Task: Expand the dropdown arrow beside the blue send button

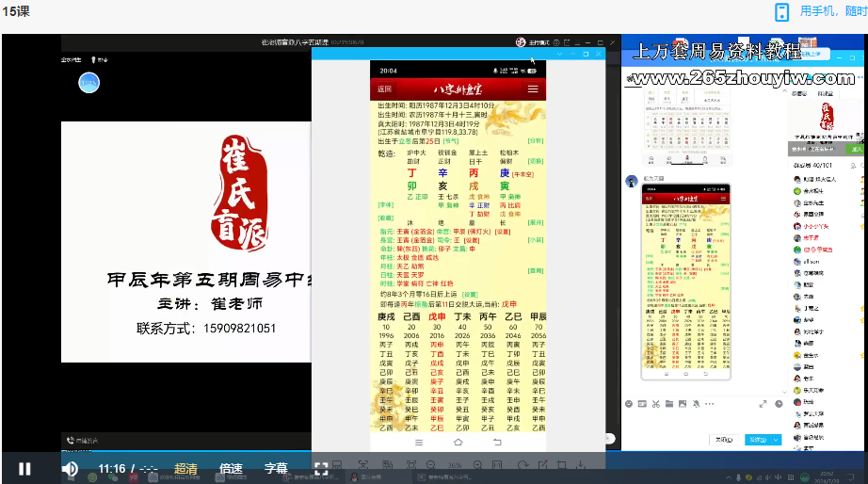Action: click(774, 440)
